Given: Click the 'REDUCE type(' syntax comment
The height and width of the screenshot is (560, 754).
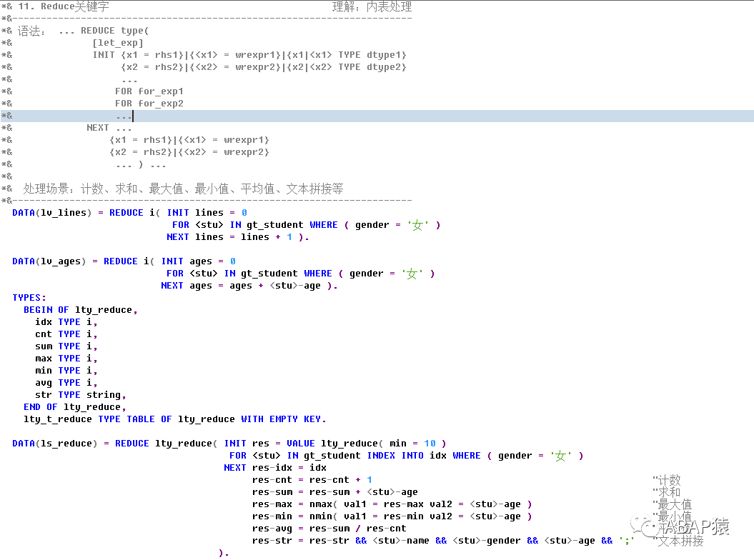Looking at the screenshot, I should 115,31.
